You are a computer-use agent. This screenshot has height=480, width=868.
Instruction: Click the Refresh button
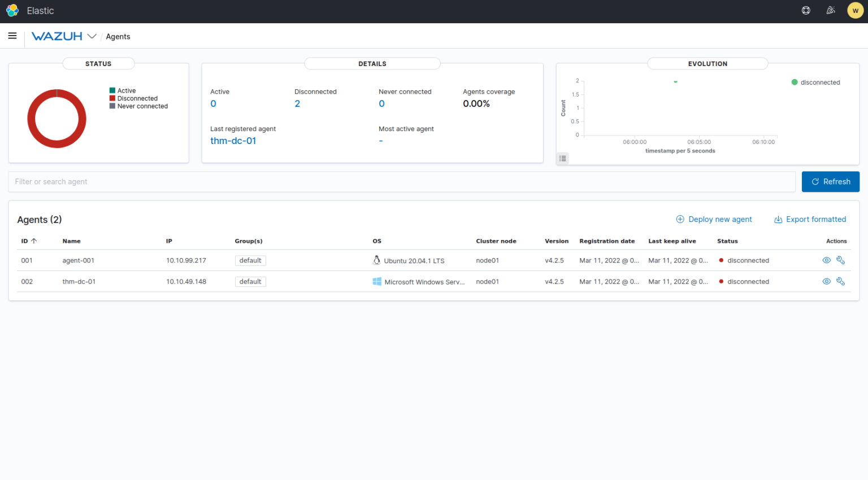(x=830, y=182)
